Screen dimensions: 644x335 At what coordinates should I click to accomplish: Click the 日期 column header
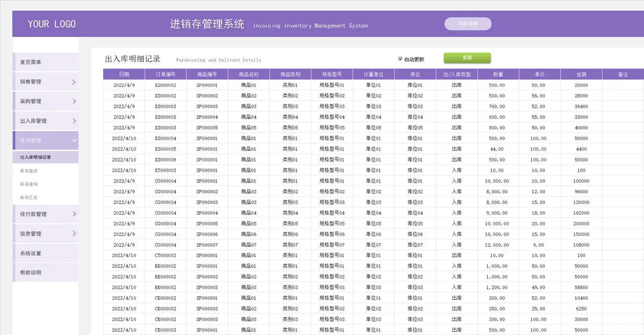point(124,74)
